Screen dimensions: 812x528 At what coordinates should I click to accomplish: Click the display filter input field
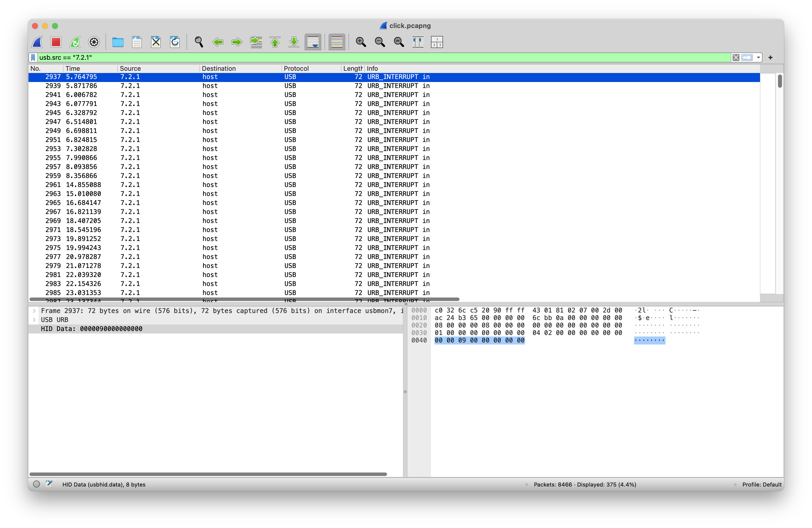tap(384, 57)
